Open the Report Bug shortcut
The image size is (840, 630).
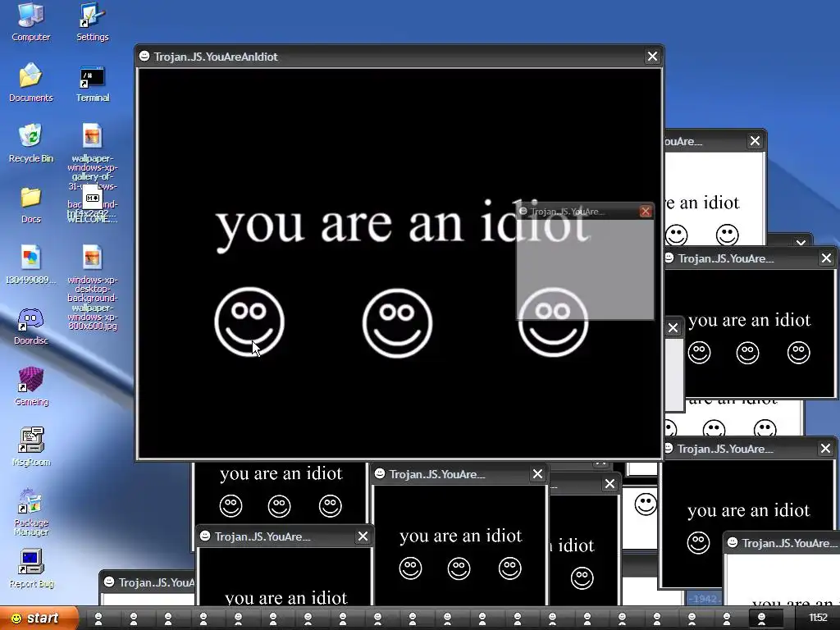click(x=31, y=568)
